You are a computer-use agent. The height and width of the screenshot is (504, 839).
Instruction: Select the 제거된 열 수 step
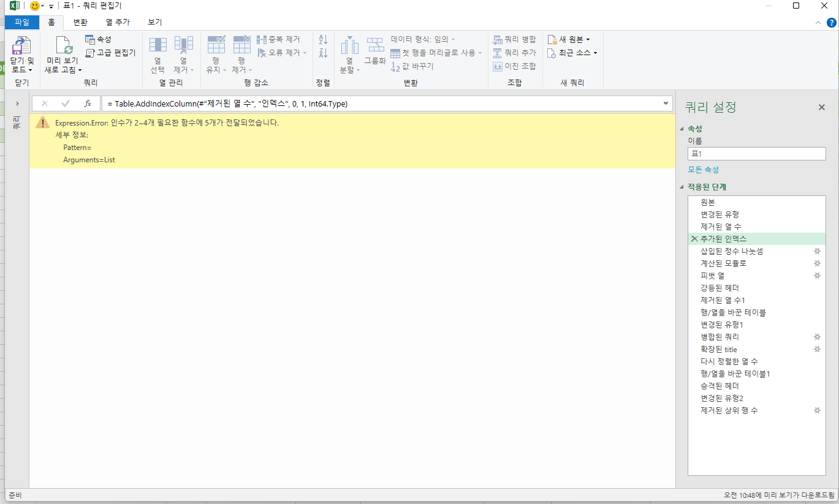coord(757,227)
